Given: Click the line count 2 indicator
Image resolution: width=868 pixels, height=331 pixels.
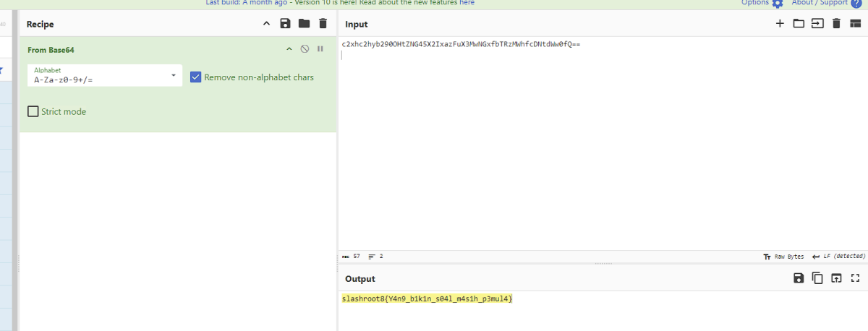Looking at the screenshot, I should [x=376, y=257].
